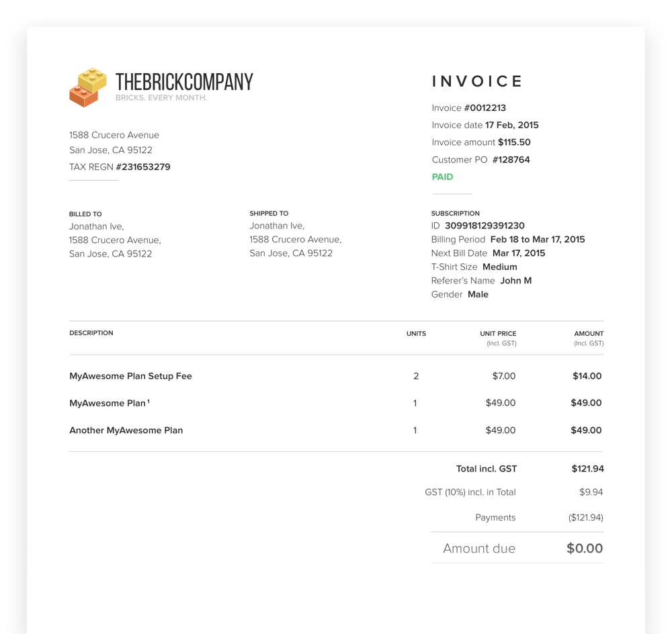The width and height of the screenshot is (672, 634).
Task: Click the Another MyAwesome Plan description
Action: click(x=126, y=430)
